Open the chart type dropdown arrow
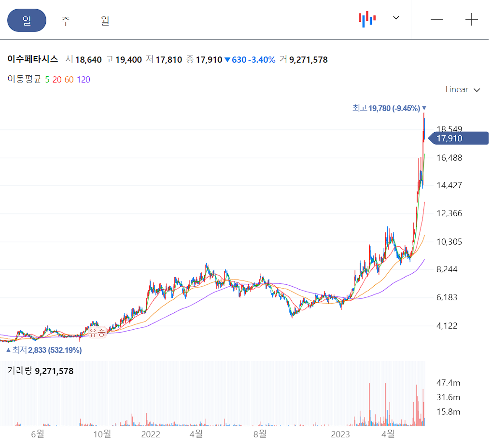Screen dimensions: 492x448 tap(396, 18)
